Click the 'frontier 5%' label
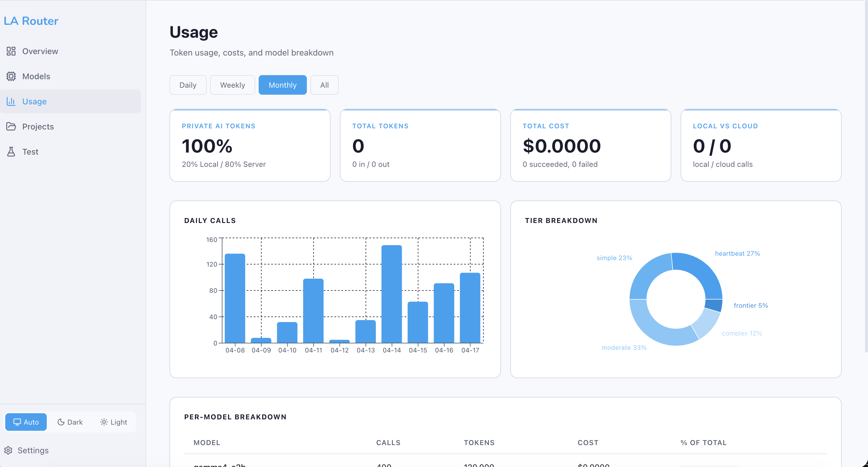The width and height of the screenshot is (868, 467). click(751, 305)
